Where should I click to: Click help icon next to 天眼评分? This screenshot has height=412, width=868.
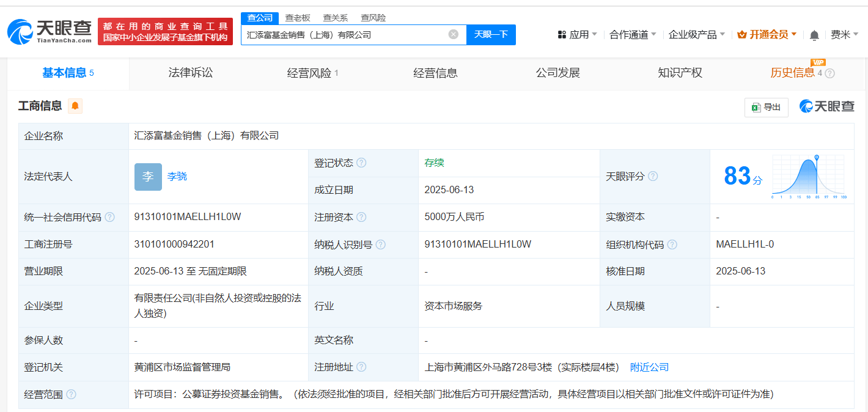tap(653, 177)
